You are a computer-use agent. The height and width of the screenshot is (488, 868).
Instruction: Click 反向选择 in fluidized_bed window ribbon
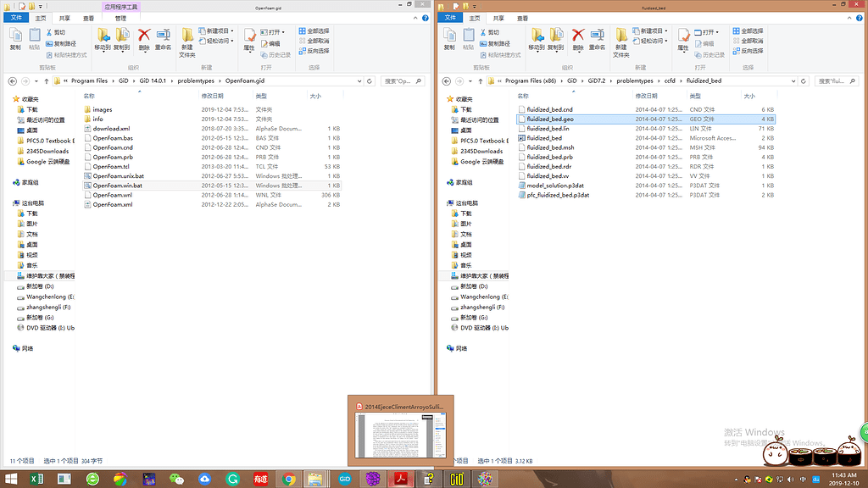tap(748, 51)
